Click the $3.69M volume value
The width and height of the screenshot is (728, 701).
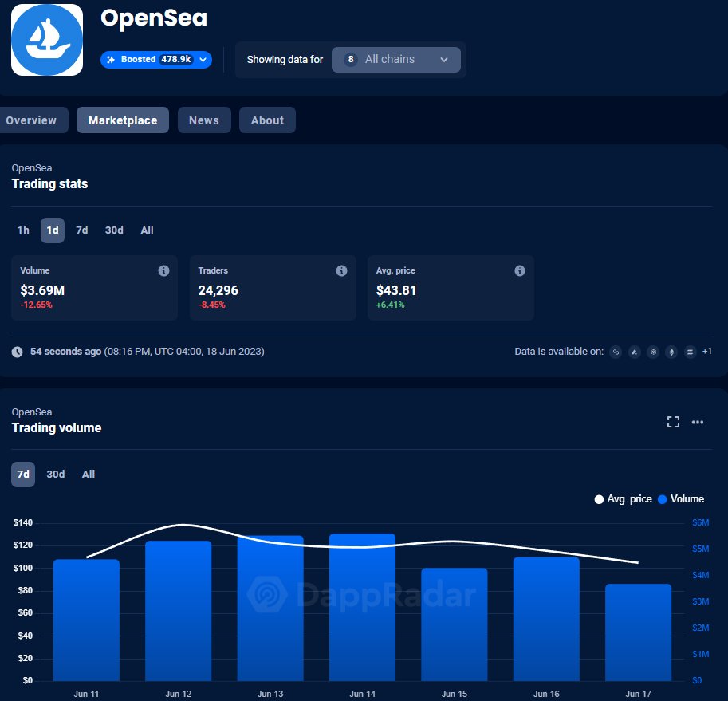[x=42, y=290]
